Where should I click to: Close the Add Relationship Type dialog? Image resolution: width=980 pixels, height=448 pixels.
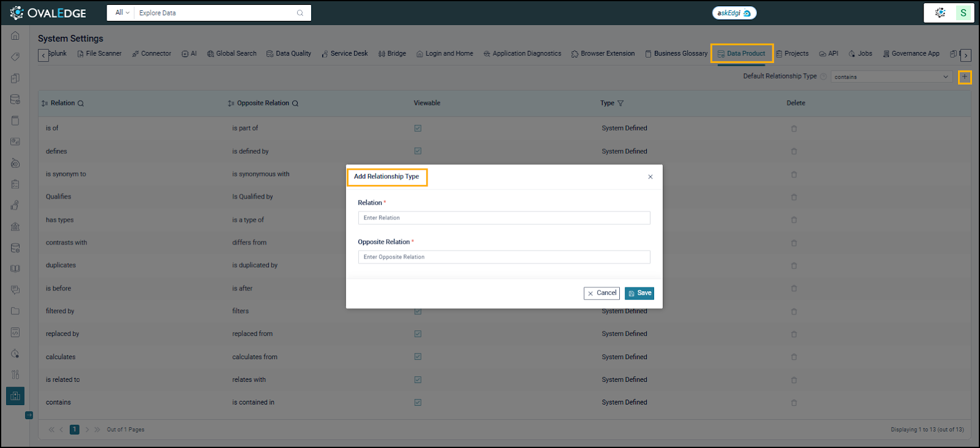[650, 177]
